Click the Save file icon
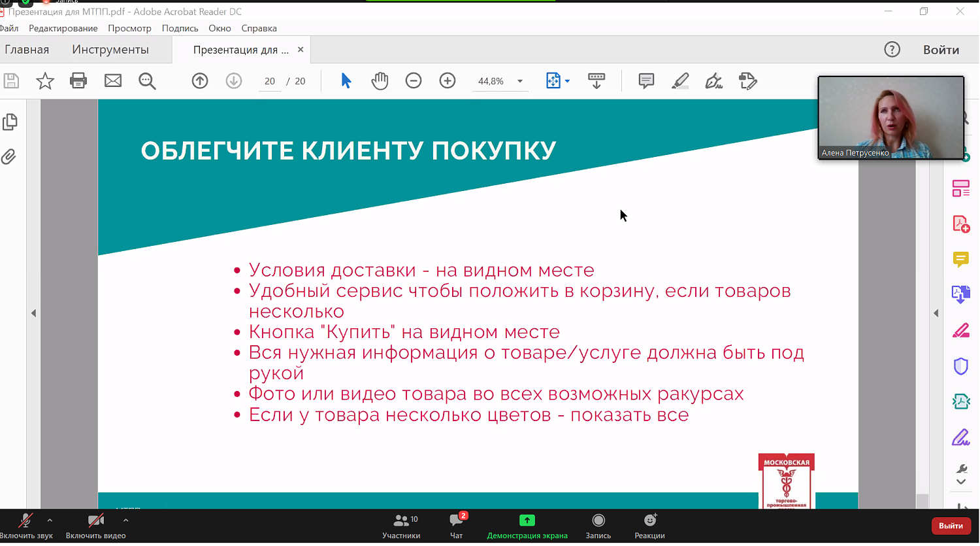Image resolution: width=980 pixels, height=546 pixels. (x=11, y=81)
